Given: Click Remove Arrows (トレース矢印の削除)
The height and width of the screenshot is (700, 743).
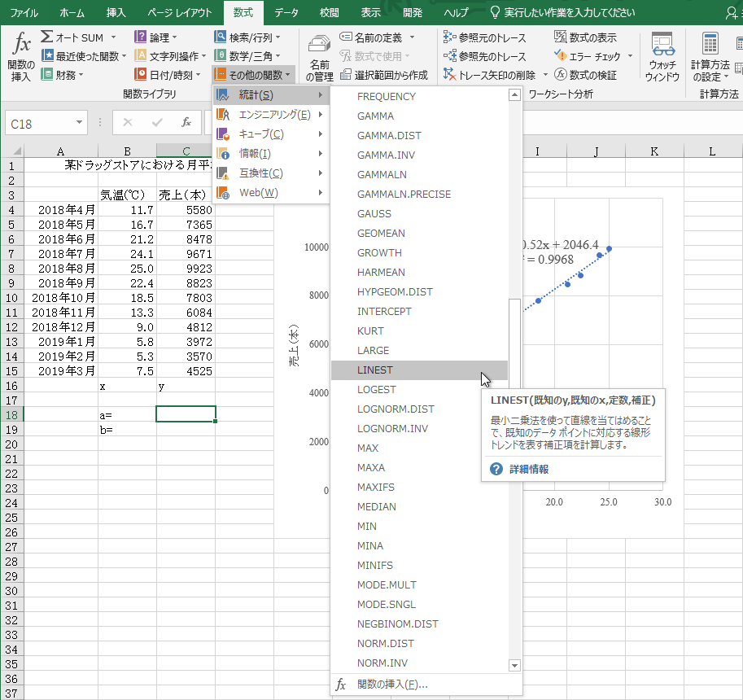Looking at the screenshot, I should click(490, 75).
